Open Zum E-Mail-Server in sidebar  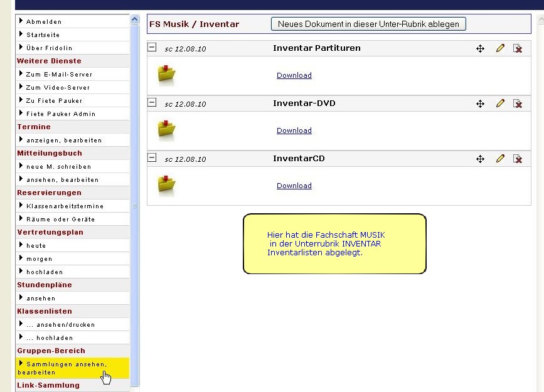59,74
